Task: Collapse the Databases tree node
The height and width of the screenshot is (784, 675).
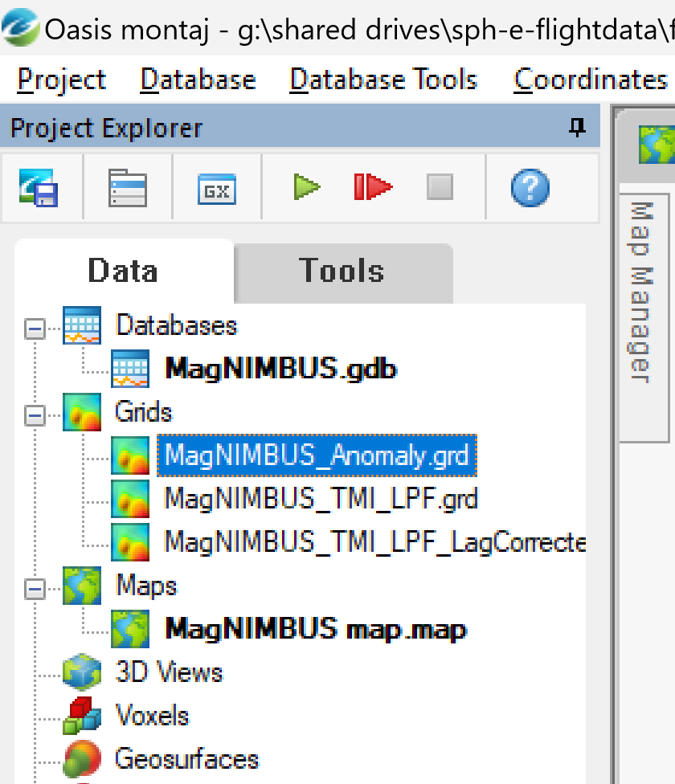Action: pos(35,329)
